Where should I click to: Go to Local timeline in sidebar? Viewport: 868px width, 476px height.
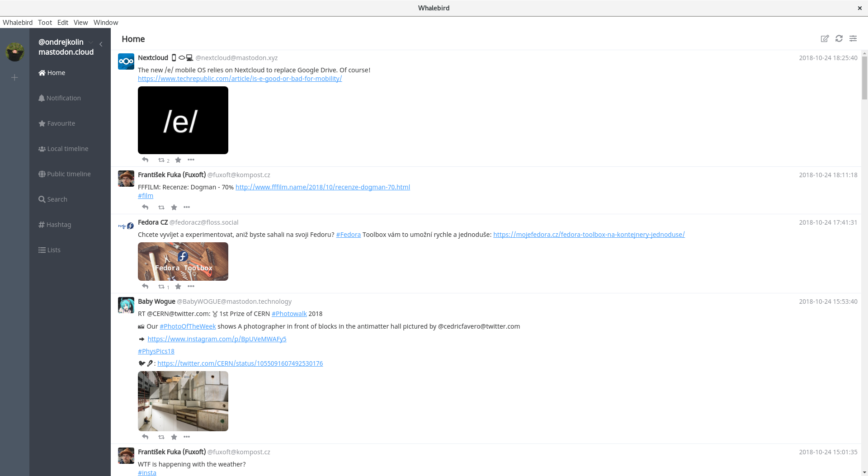pos(68,149)
